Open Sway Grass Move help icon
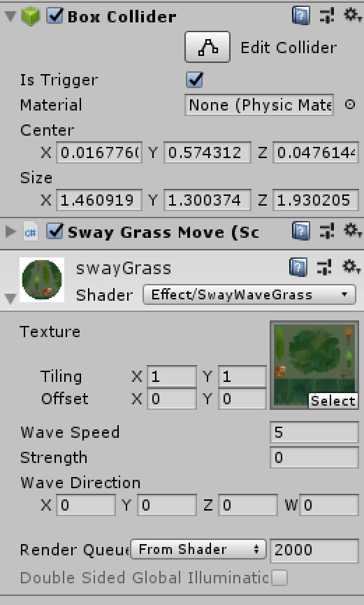The height and width of the screenshot is (605, 364). tap(300, 232)
